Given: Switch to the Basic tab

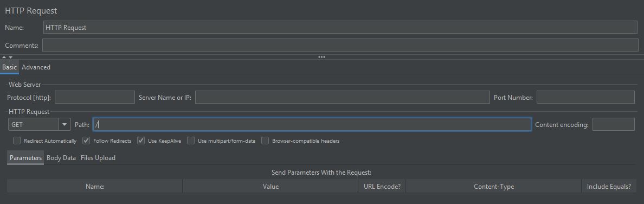Looking at the screenshot, I should [x=9, y=67].
